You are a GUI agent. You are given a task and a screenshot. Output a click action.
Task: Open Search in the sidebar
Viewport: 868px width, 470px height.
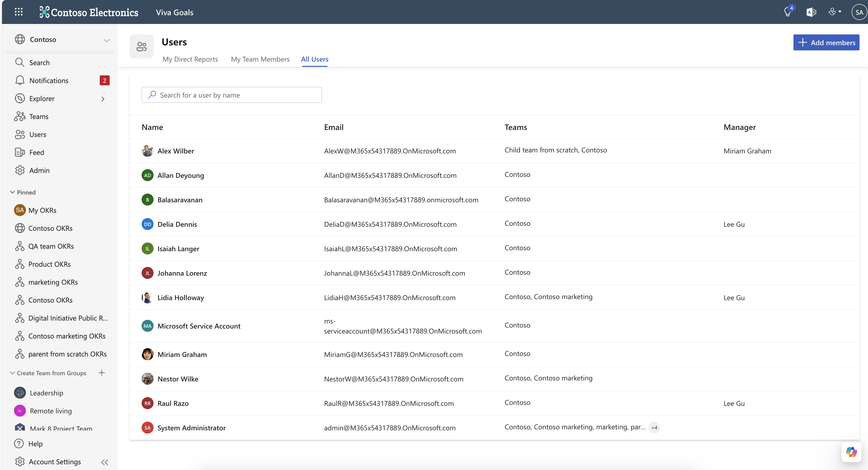point(39,62)
